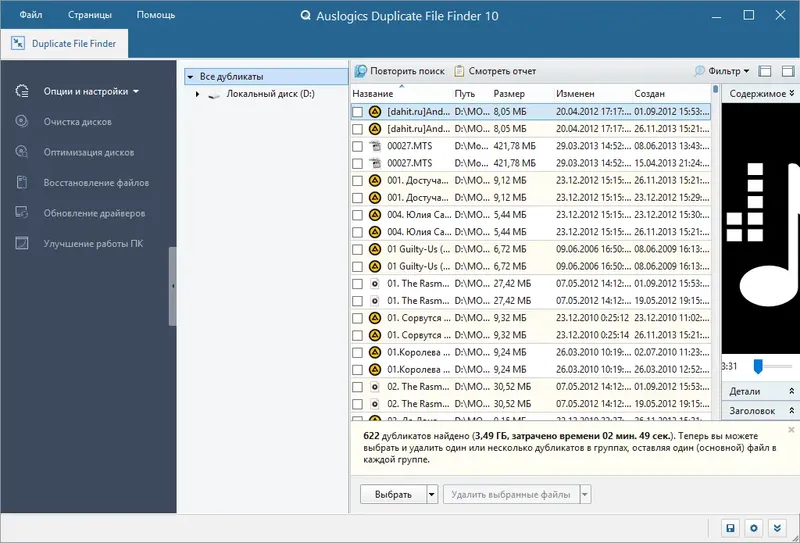This screenshot has width=800, height=543.
Task: Tick the first 01 Guilty-Us checkbox
Action: click(358, 249)
